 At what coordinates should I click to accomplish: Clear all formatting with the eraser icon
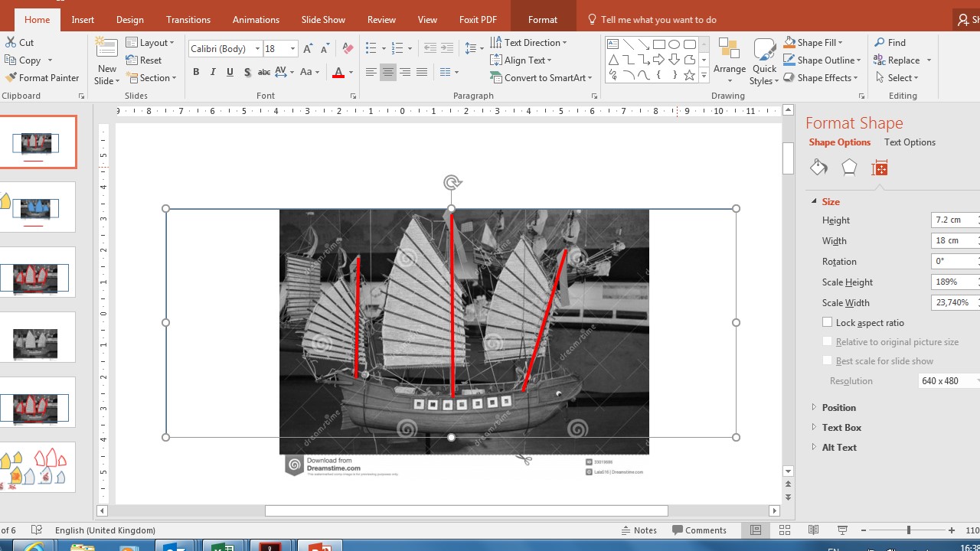click(x=348, y=48)
